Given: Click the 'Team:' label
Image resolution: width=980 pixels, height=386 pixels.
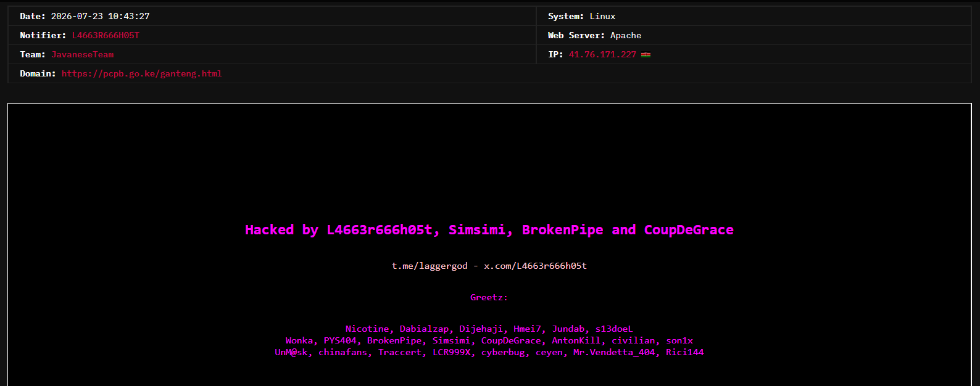Looking at the screenshot, I should pyautogui.click(x=33, y=55).
